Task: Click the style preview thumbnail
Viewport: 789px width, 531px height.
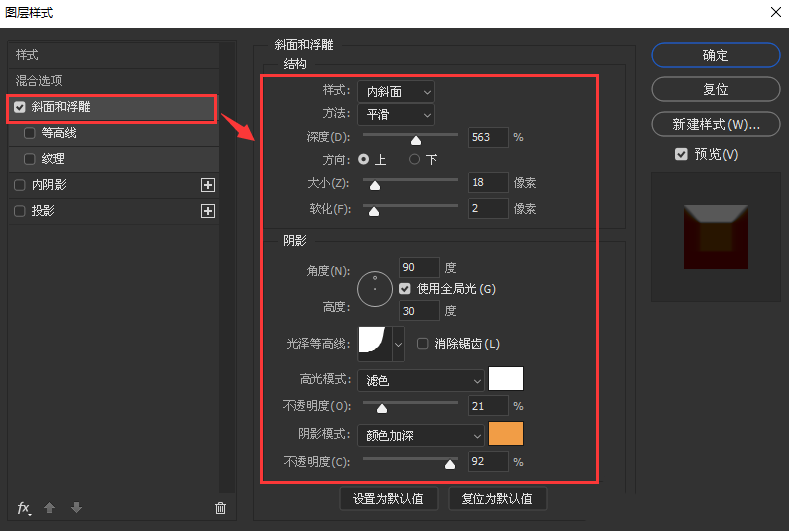Action: point(716,237)
